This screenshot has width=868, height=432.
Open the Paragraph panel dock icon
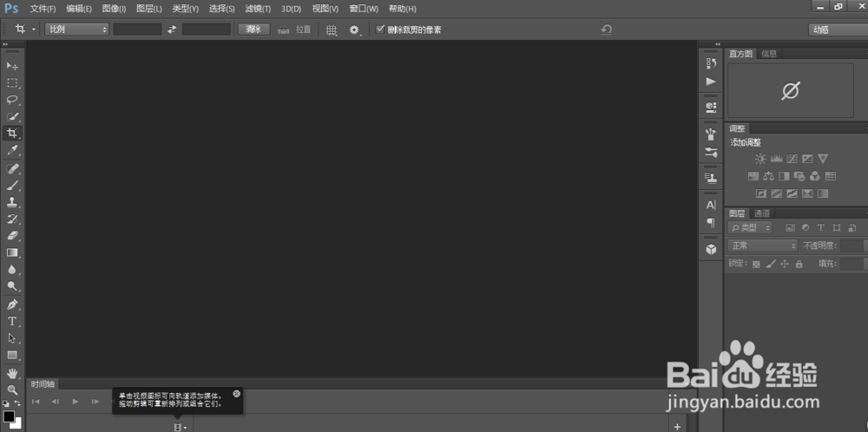(712, 222)
